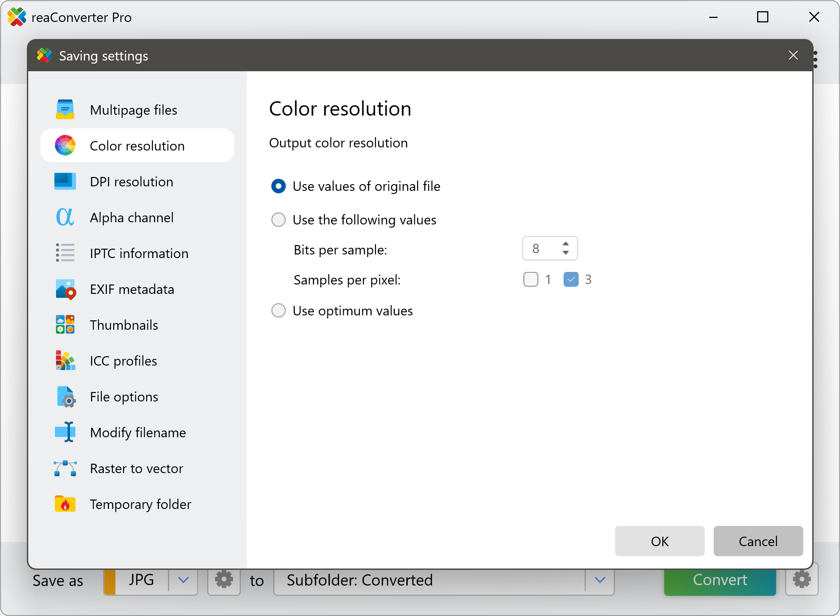The image size is (840, 616).
Task: Click inside the Bits per sample field
Action: coord(540,249)
